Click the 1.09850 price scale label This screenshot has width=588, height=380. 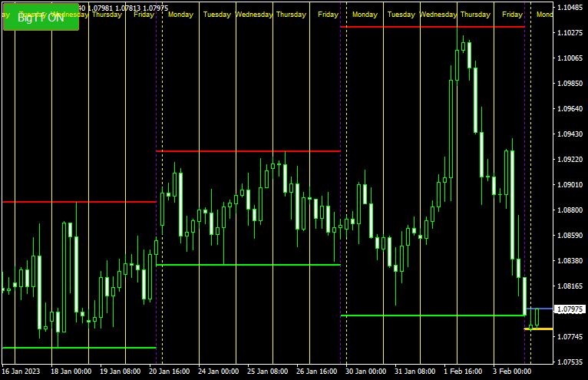570,84
